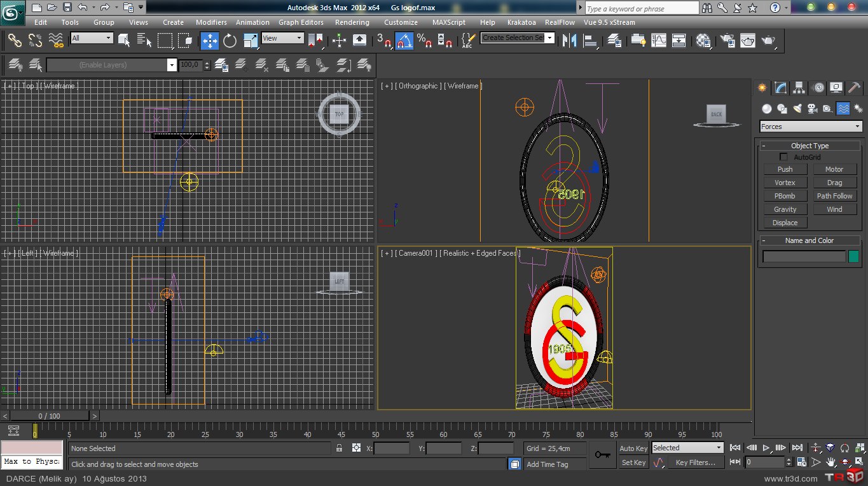Open the Utilities hammer panel

point(855,88)
